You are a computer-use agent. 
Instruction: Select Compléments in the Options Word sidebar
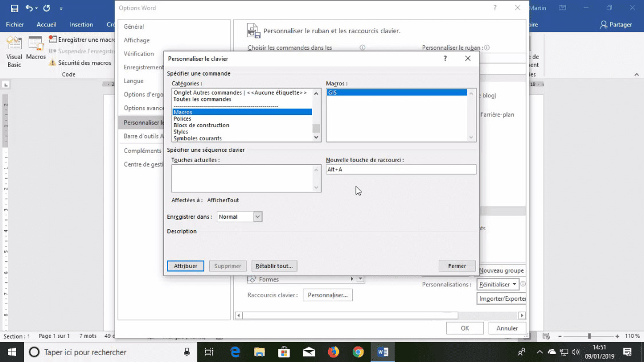click(x=143, y=151)
